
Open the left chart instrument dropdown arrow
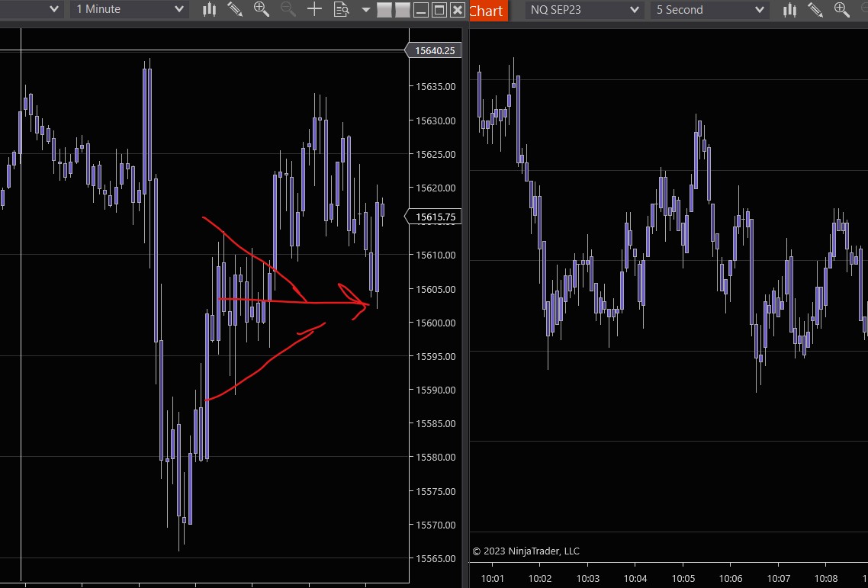coord(53,9)
